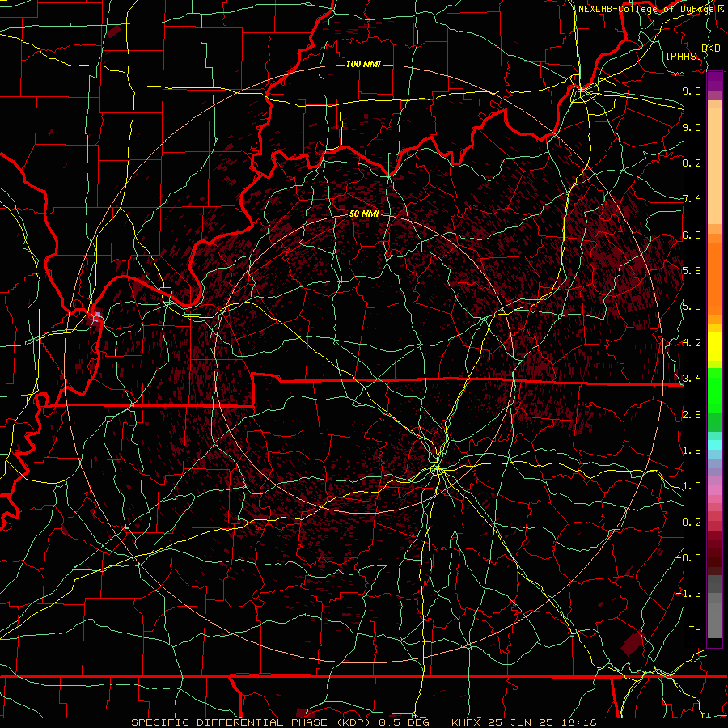The height and width of the screenshot is (728, 728).
Task: Click the 6.6 value on color scale
Action: 692,235
